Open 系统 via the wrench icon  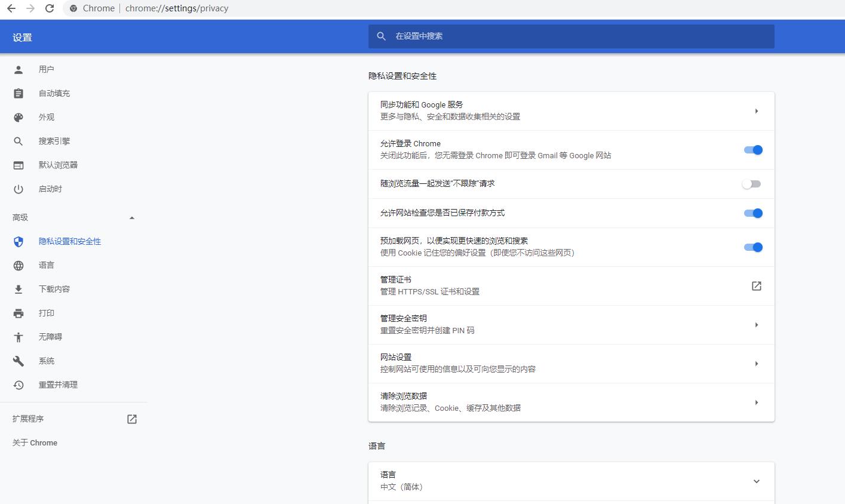tap(19, 361)
